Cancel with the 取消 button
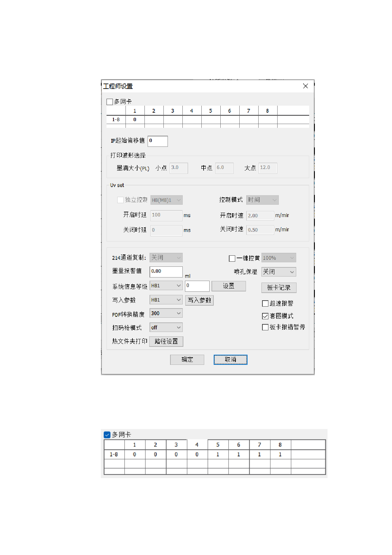The image size is (392, 555). (x=230, y=360)
